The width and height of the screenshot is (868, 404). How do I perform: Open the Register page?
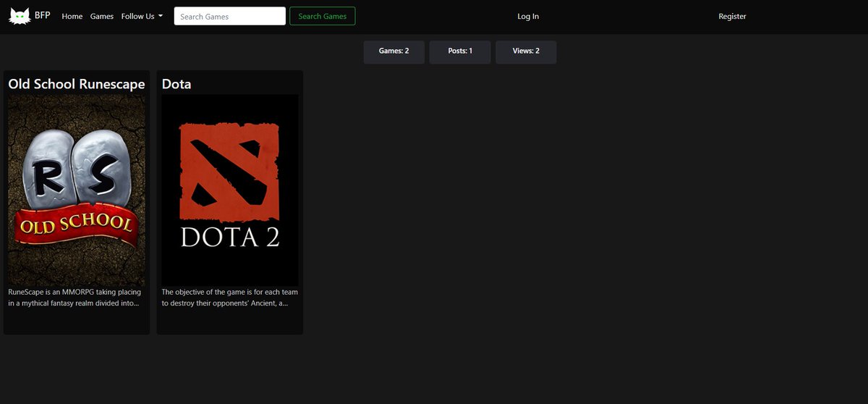pos(732,16)
